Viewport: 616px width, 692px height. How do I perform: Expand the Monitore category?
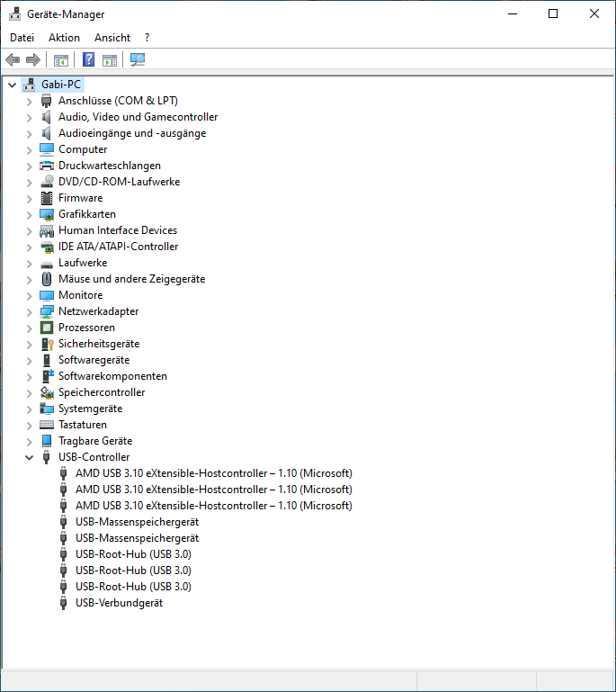(x=29, y=296)
